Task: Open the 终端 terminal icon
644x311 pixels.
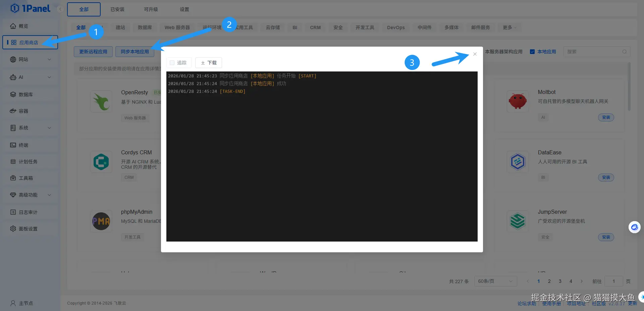Action: 13,145
